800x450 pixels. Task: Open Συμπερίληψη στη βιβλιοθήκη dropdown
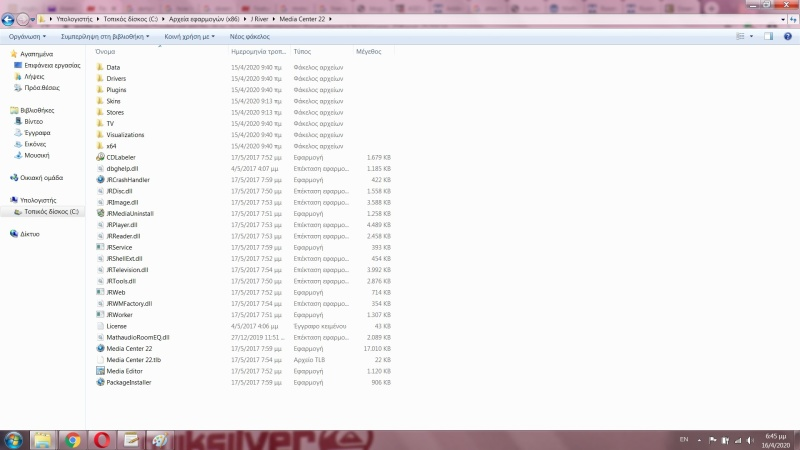[x=105, y=37]
